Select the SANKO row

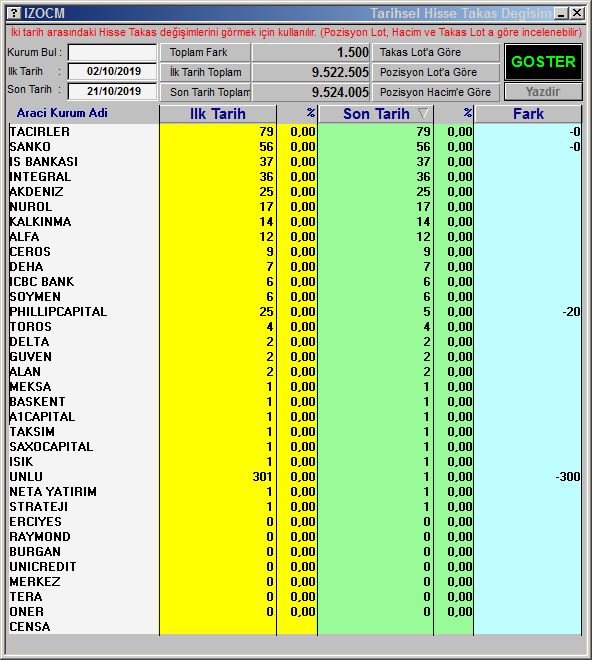pos(295,147)
